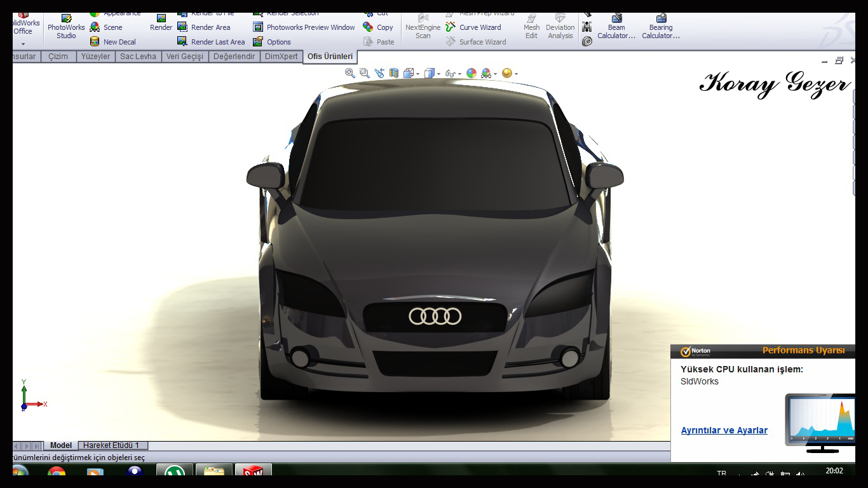Switch to Model tab
The height and width of the screenshot is (488, 868).
tap(61, 445)
